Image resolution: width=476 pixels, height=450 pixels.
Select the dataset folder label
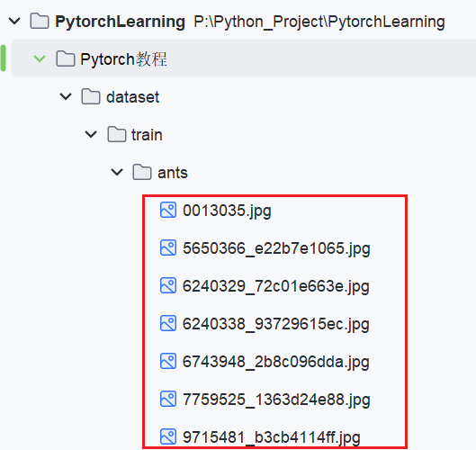pyautogui.click(x=132, y=97)
